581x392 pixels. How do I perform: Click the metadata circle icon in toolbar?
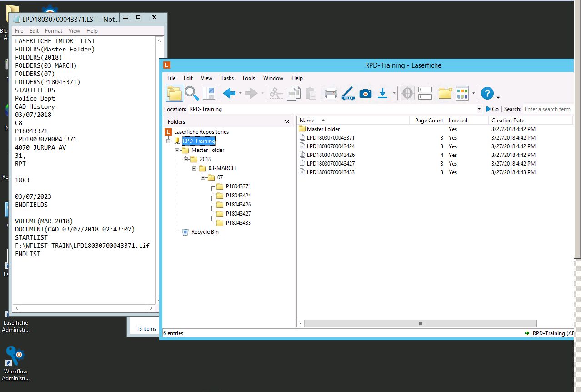click(x=408, y=93)
